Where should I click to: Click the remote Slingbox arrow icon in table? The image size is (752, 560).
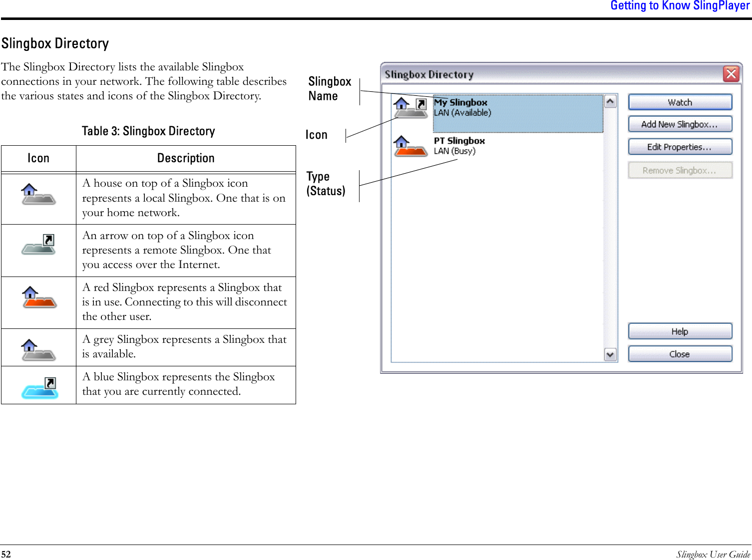[38, 244]
